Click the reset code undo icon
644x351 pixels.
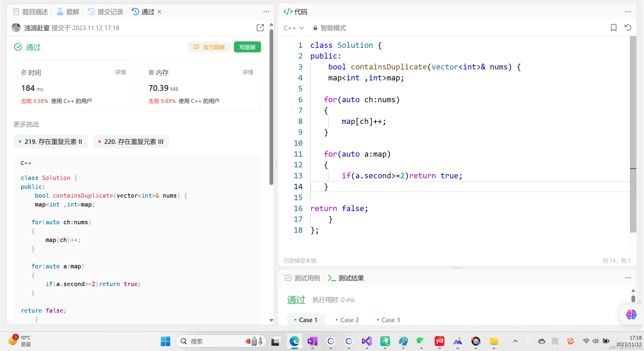(628, 27)
